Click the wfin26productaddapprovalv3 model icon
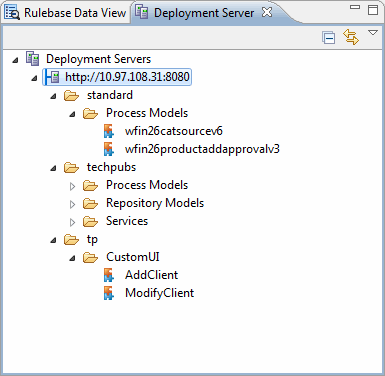Image resolution: width=385 pixels, height=376 pixels. [109, 149]
